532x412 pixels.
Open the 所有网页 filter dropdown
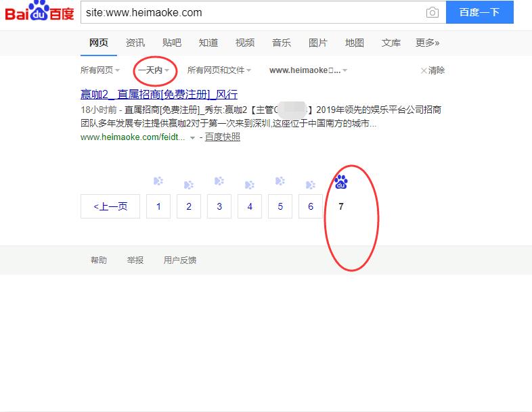[100, 70]
